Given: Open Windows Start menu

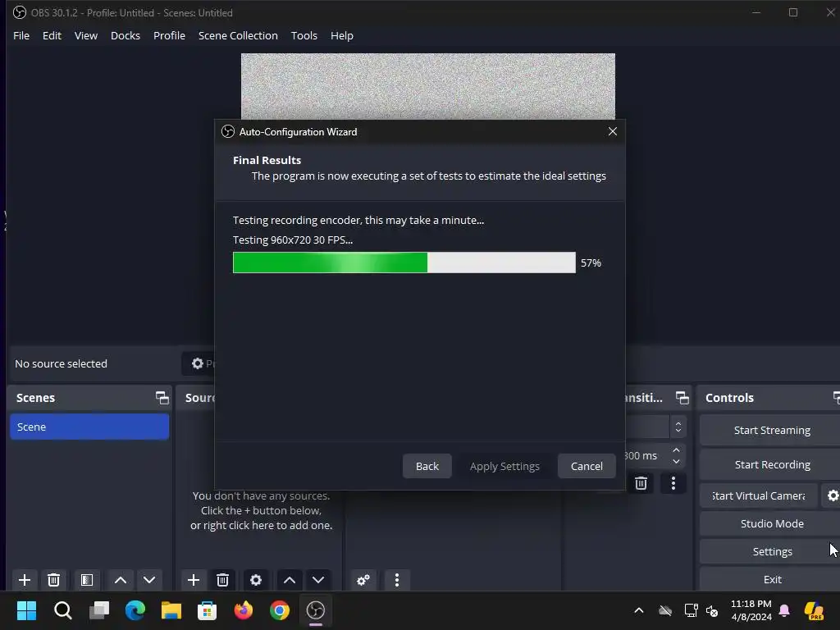Looking at the screenshot, I should click(x=26, y=610).
